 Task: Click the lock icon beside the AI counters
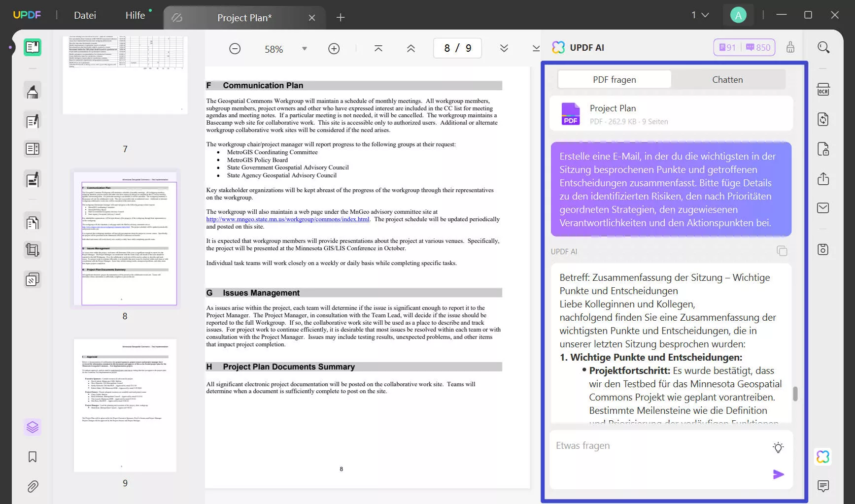coord(791,47)
